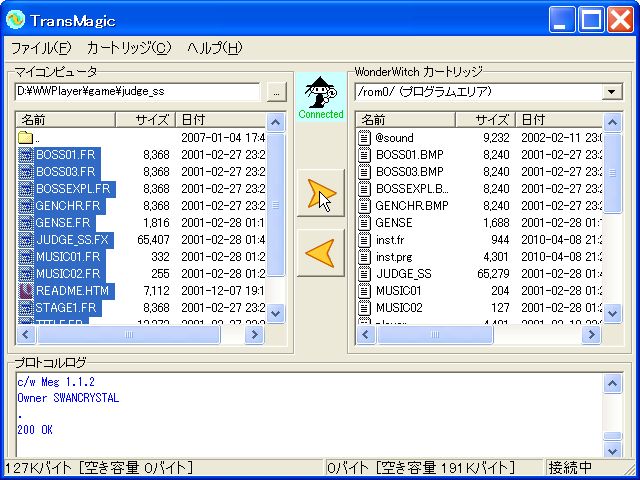Click local list horizontal scroll left arrow
This screenshot has width=640, height=480.
[x=26, y=335]
